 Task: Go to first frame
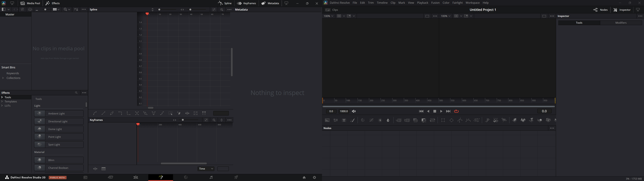coord(421,111)
